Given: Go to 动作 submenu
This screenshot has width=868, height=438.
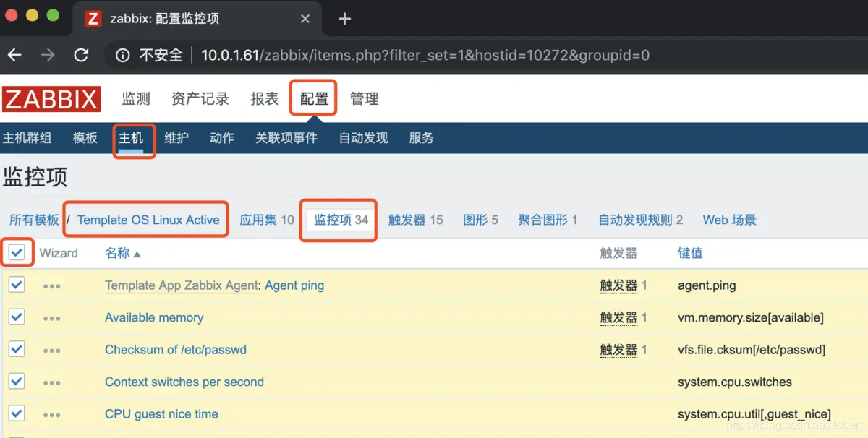Looking at the screenshot, I should 222,137.
